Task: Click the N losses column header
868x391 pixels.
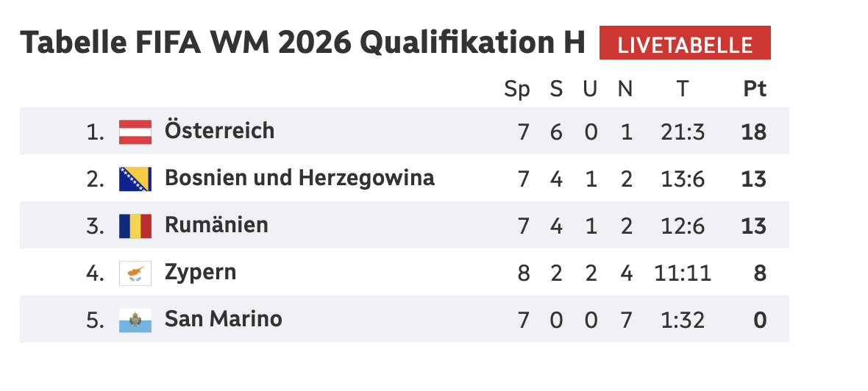Action: [625, 89]
